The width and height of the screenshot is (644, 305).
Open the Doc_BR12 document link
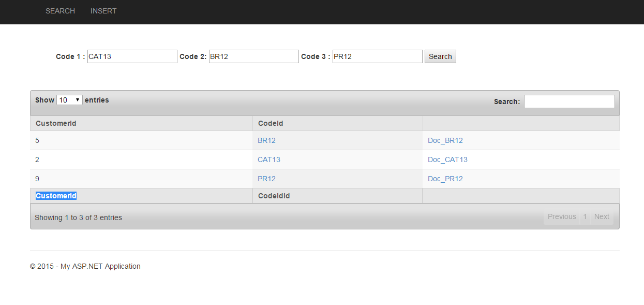pyautogui.click(x=445, y=140)
